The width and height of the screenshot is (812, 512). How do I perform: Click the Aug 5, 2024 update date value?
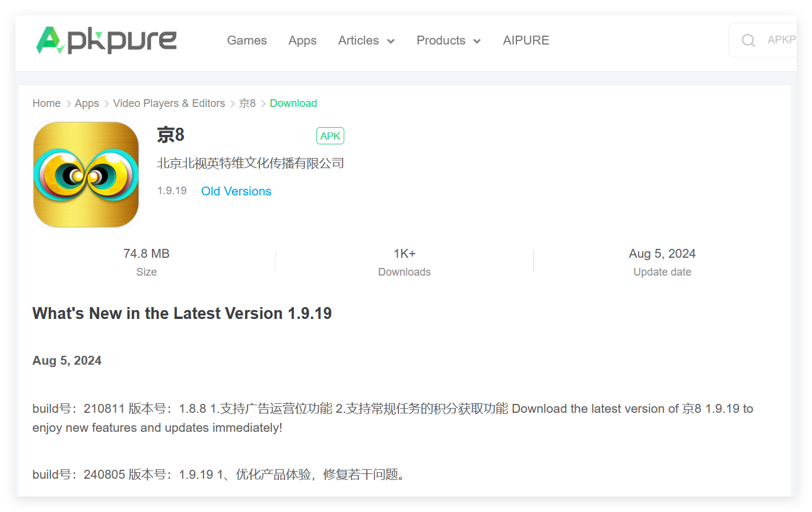[x=662, y=254]
